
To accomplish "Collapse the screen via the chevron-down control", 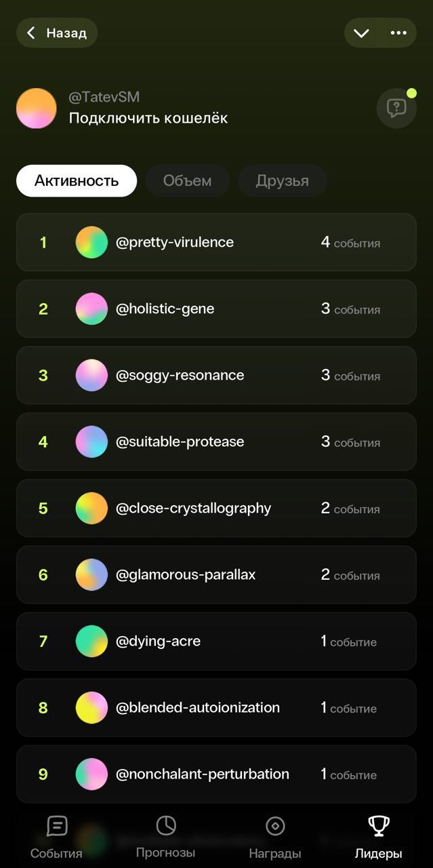I will (361, 33).
